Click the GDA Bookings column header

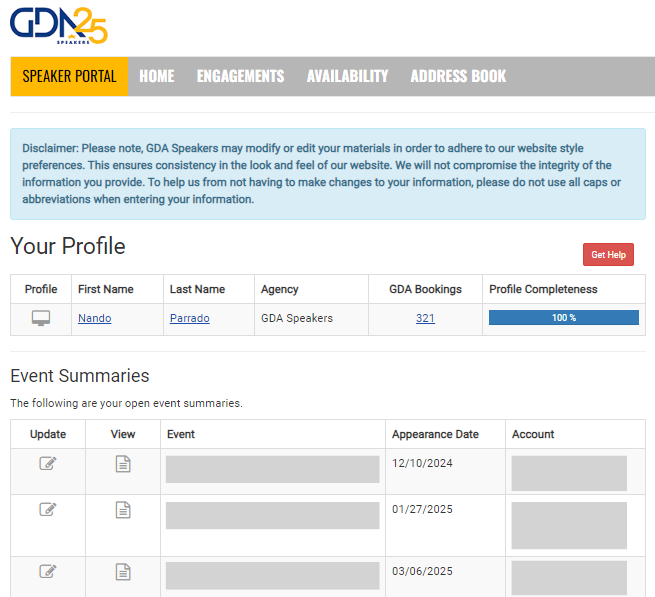pyautogui.click(x=425, y=289)
